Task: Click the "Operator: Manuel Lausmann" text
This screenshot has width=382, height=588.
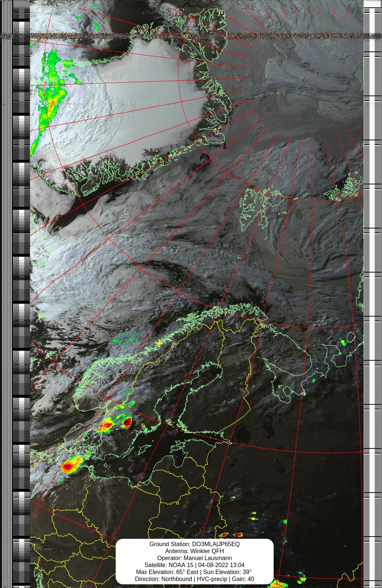Action: tap(194, 558)
